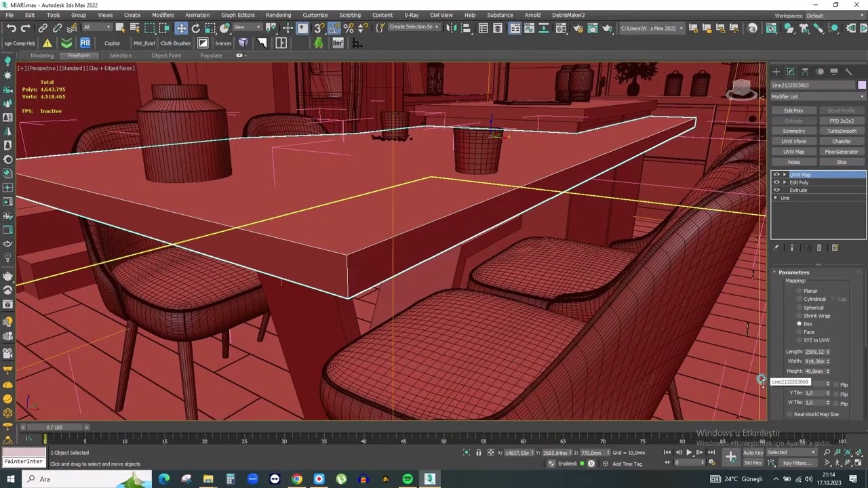Hide the UVW Map modifier eye

coord(776,175)
